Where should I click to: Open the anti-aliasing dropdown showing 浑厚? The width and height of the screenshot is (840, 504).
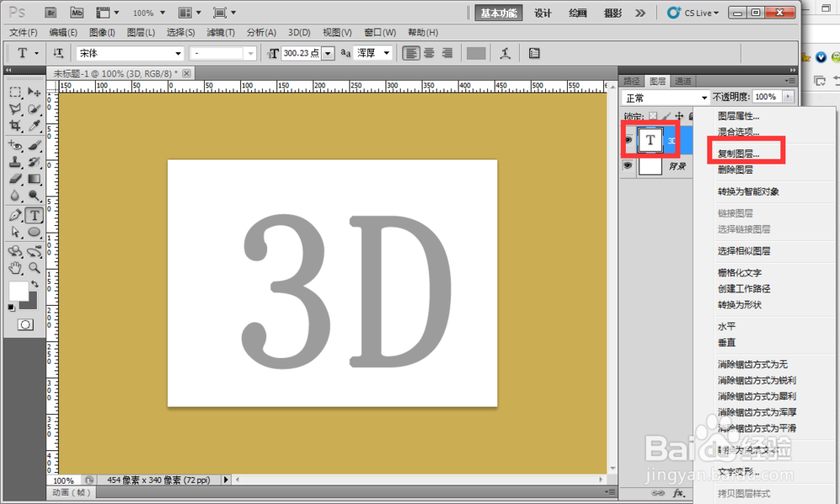[374, 52]
